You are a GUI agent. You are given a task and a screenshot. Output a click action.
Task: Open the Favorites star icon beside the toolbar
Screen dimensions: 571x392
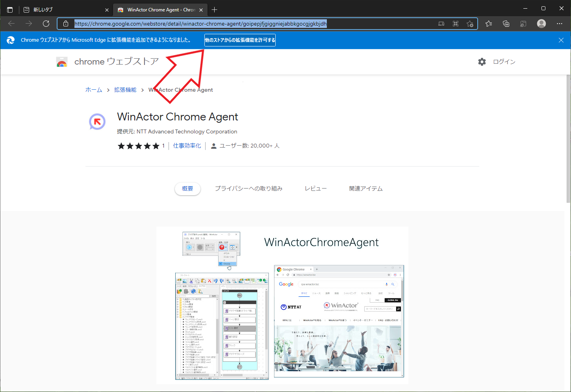point(488,24)
